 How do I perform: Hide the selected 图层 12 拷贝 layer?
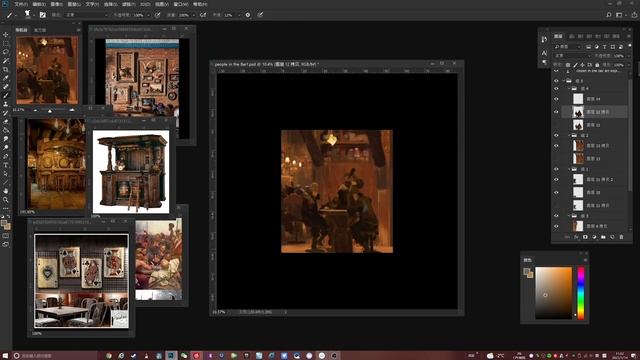point(556,111)
